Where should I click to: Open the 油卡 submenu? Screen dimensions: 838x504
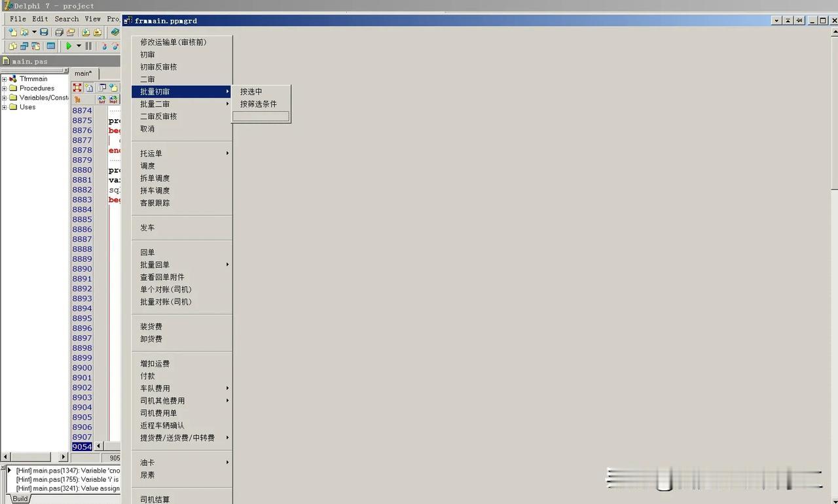pyautogui.click(x=182, y=462)
